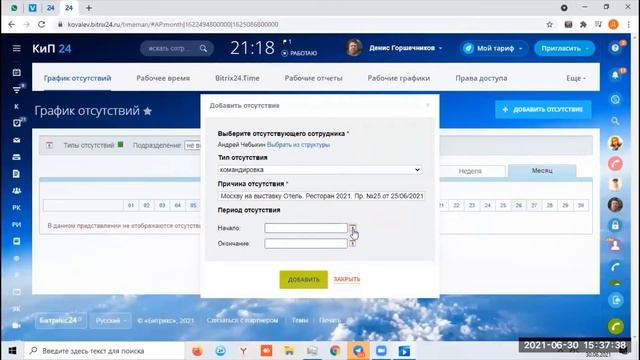Click the search magnifier in the header search box

pos(203,49)
